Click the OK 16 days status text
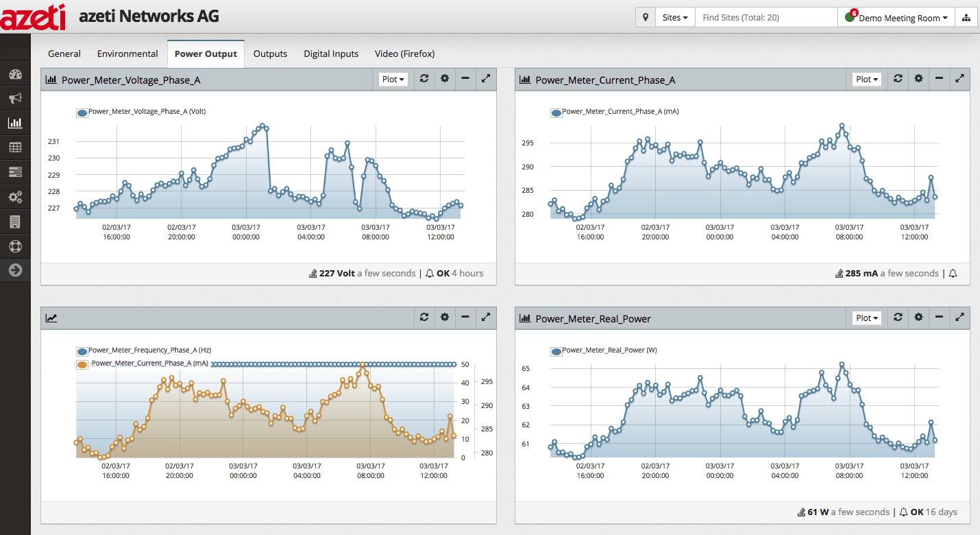The width and height of the screenshot is (980, 535). tap(934, 512)
